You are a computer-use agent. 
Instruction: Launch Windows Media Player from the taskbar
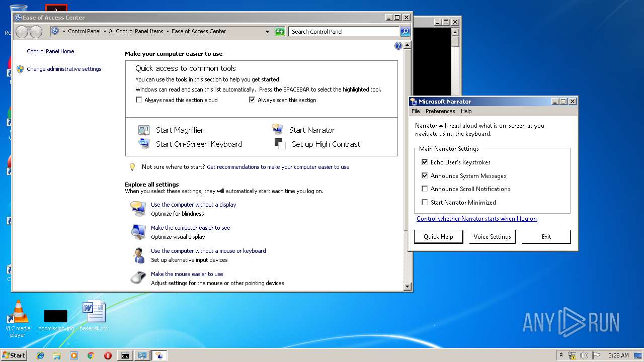[74, 355]
